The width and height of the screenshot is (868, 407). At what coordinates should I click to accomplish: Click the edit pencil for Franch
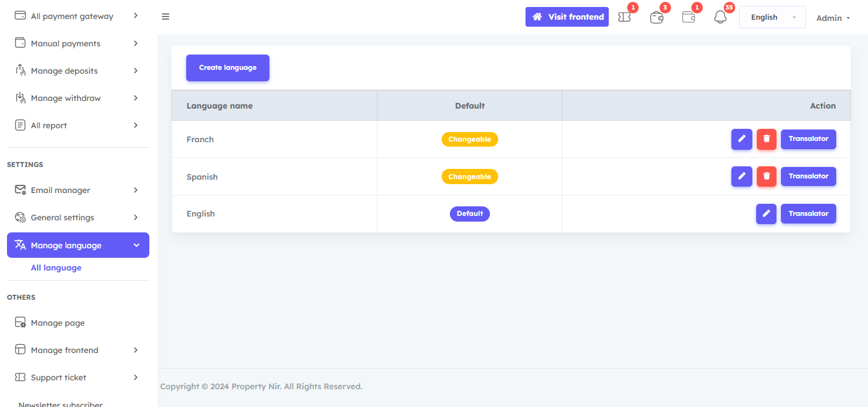point(742,139)
